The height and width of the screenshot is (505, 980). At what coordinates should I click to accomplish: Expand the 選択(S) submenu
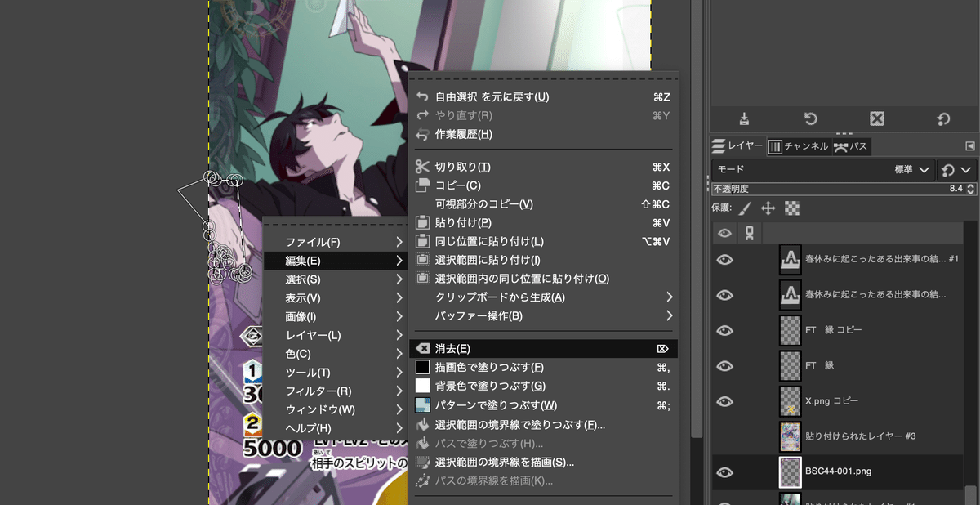click(x=399, y=279)
